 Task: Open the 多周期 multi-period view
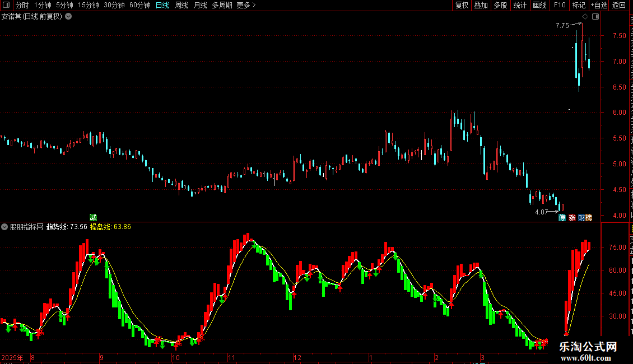click(222, 5)
